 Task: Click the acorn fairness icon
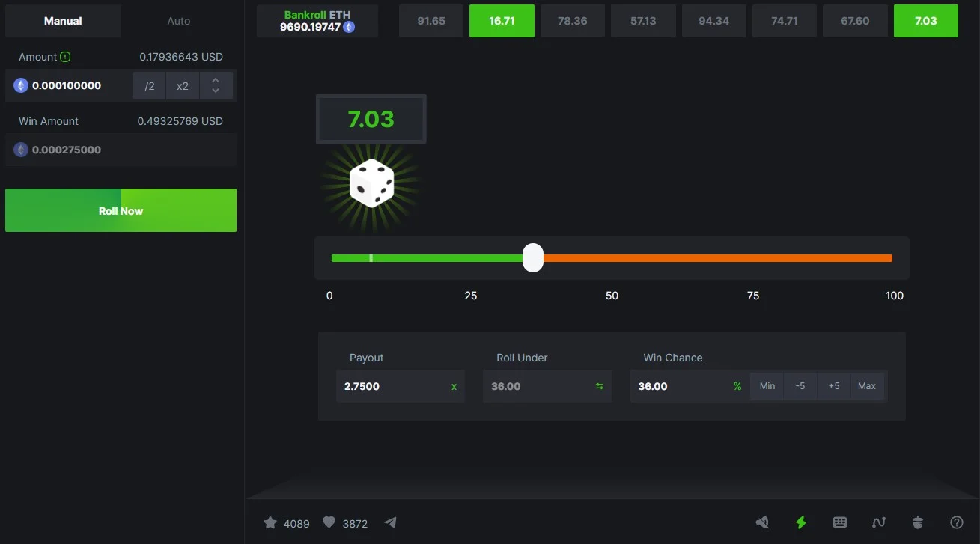point(918,522)
